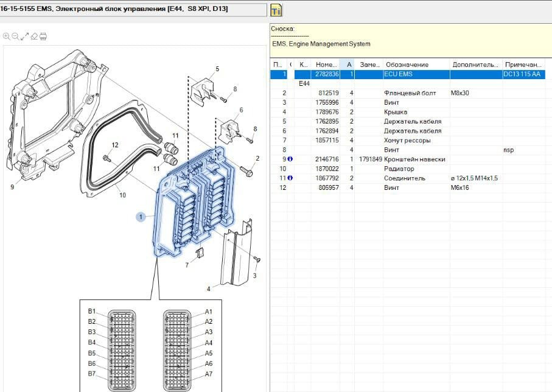Click connector label B1 in the diagram

92,311
